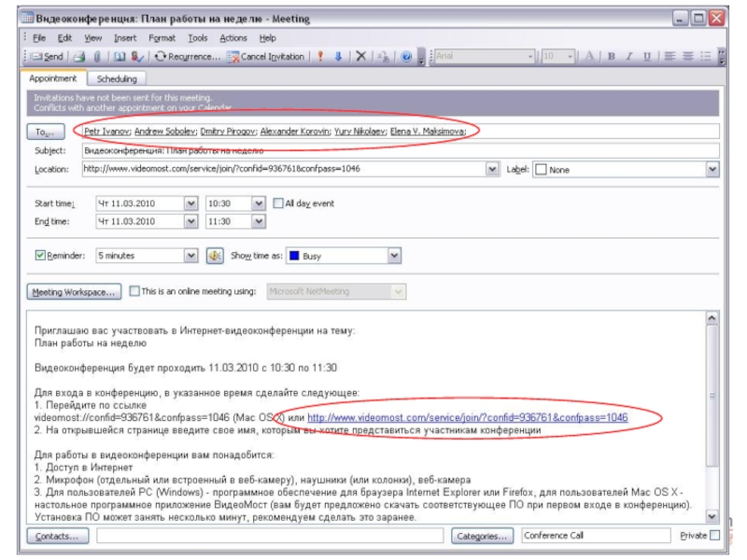This screenshot has width=747, height=560.
Task: Open the Arial font name dropdown
Action: 530,57
